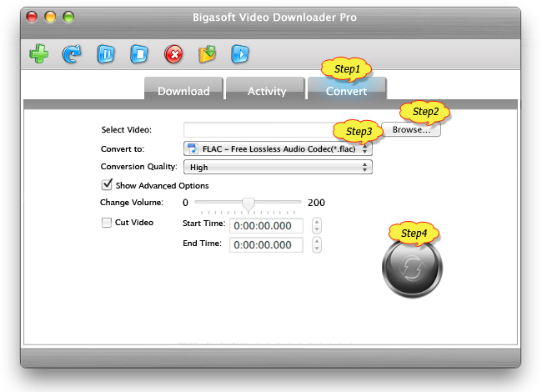Screen dimensions: 542x392
Task: Click the blue play icon in toolbar
Action: [x=240, y=54]
